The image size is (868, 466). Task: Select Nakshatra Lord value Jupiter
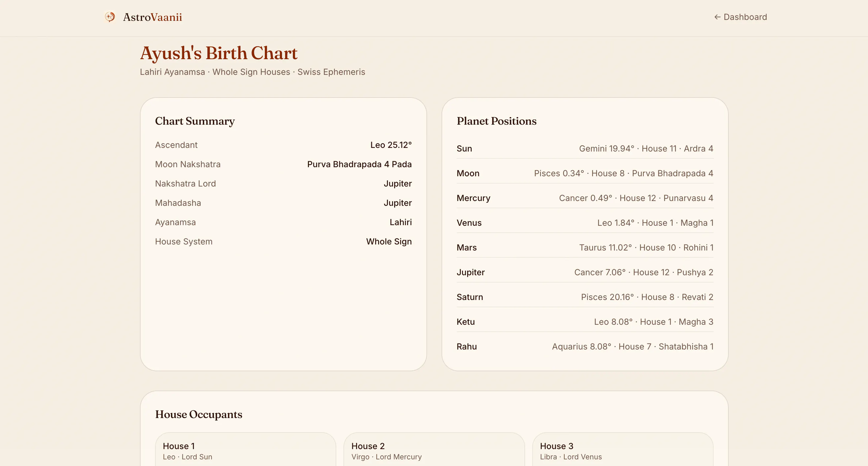click(398, 184)
